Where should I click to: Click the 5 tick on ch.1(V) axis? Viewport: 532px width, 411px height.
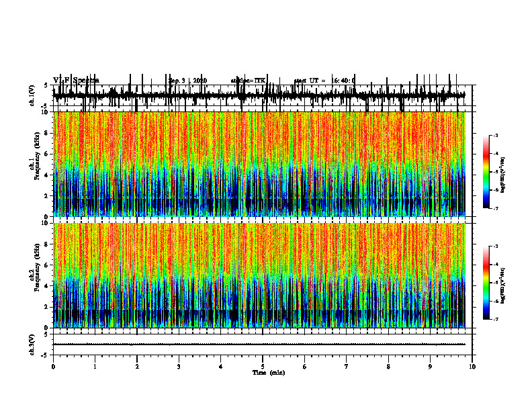[x=46, y=86]
